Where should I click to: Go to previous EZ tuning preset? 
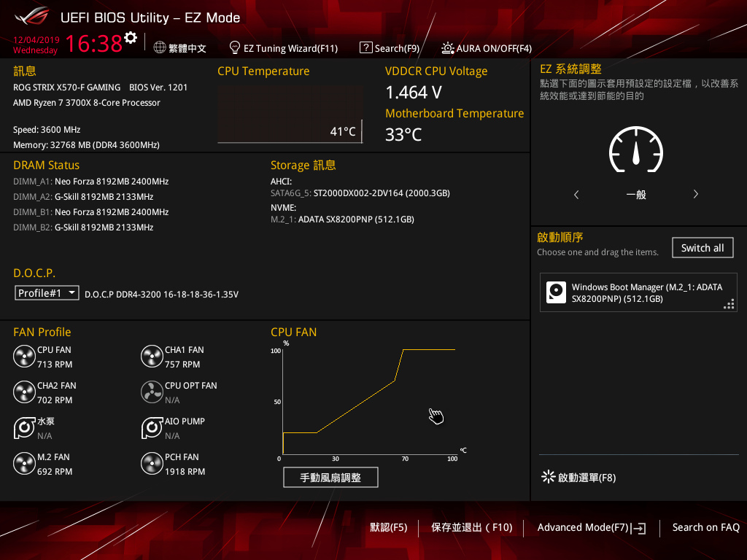(576, 194)
